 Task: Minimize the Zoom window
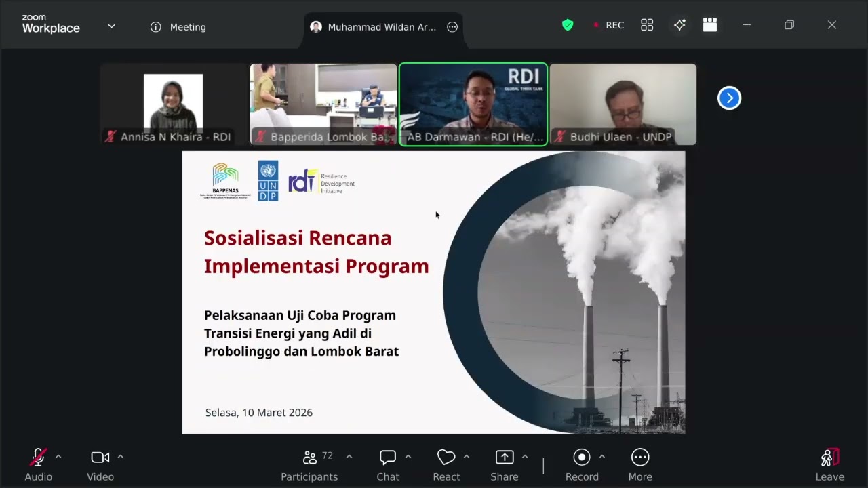click(x=747, y=25)
